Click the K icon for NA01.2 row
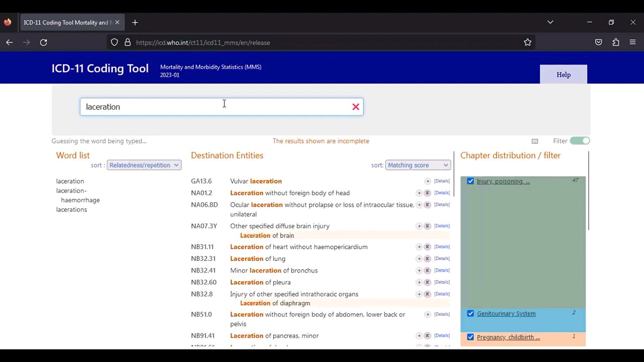The width and height of the screenshot is (644, 362). 428,193
